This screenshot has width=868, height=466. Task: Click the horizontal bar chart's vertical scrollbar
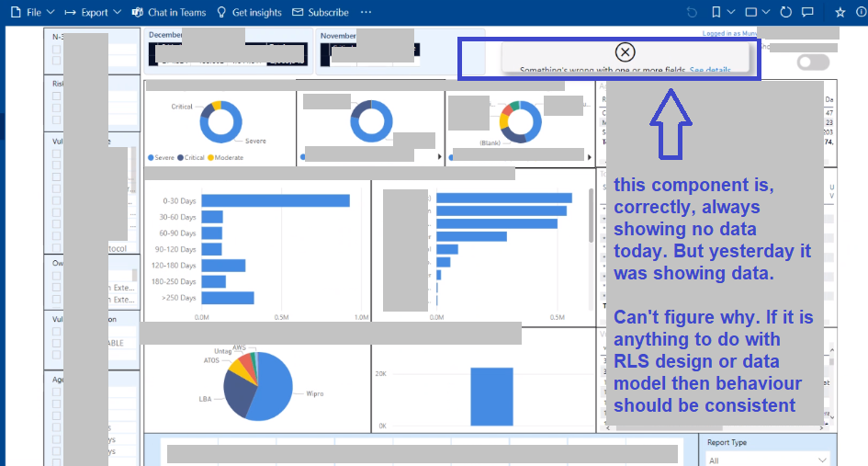(x=591, y=216)
